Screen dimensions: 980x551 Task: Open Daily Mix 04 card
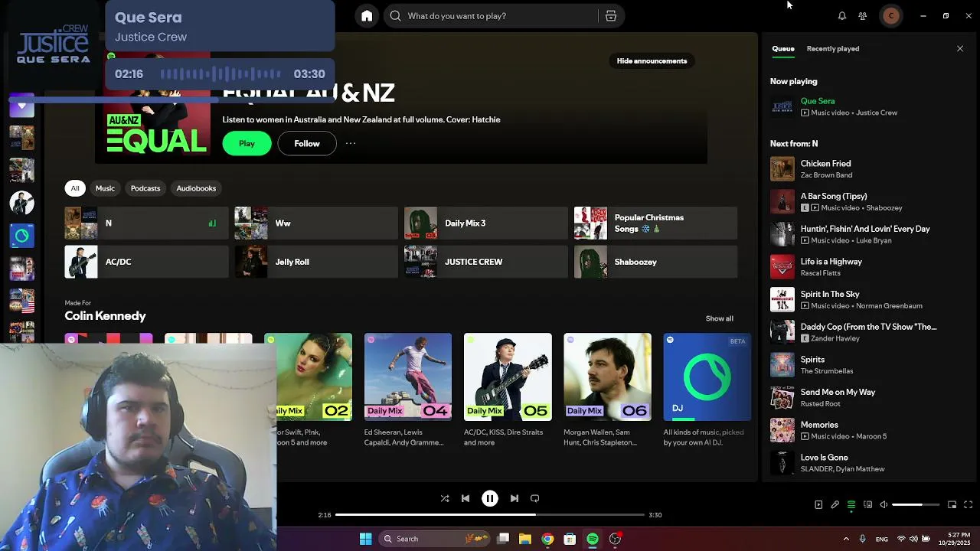[x=408, y=390]
